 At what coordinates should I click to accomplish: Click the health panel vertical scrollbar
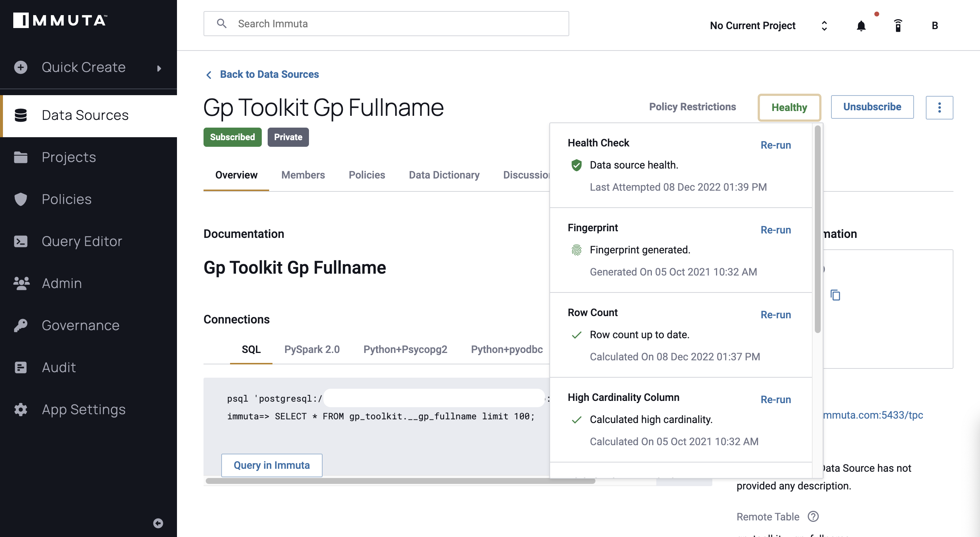817,229
